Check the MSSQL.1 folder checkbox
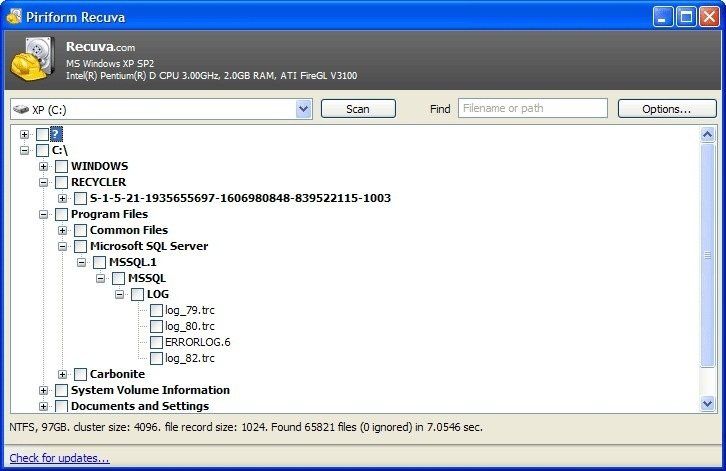Image resolution: width=726 pixels, height=471 pixels. [x=100, y=262]
